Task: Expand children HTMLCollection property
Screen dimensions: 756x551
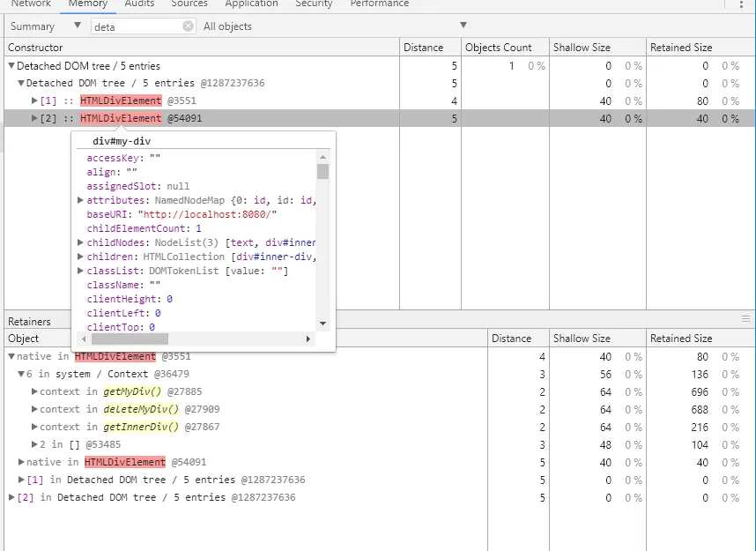Action: click(80, 257)
